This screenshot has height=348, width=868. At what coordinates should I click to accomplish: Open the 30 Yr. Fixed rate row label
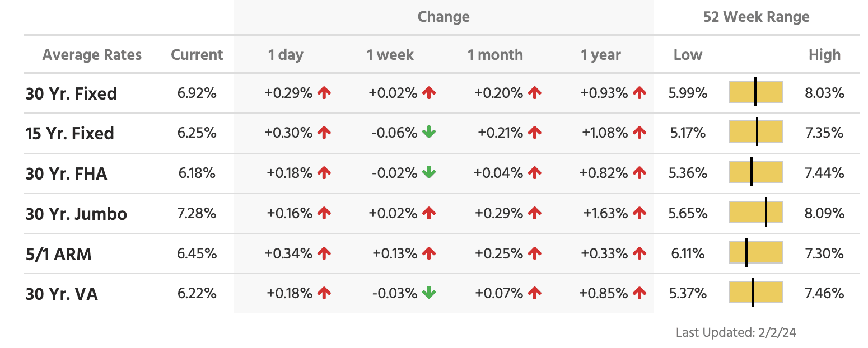pyautogui.click(x=71, y=93)
